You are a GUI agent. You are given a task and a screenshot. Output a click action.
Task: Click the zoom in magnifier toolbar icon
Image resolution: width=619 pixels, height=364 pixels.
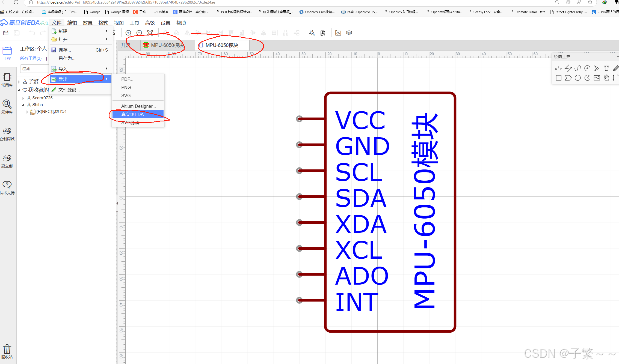[128, 33]
